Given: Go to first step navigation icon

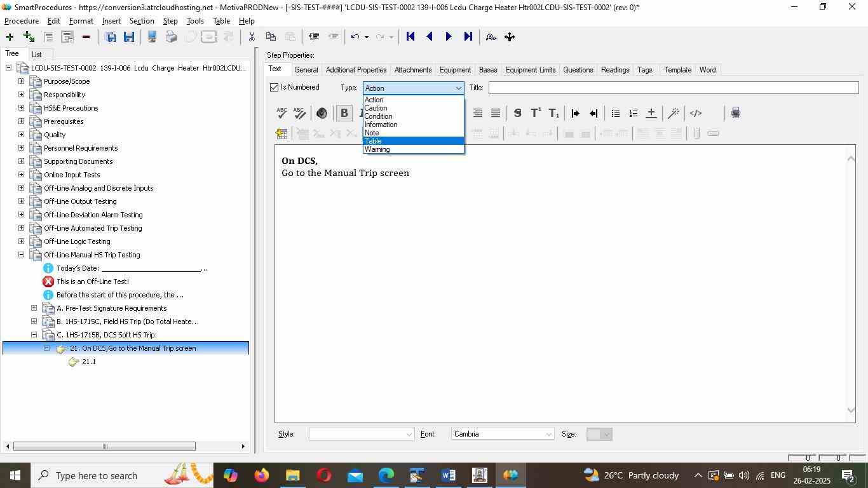Looking at the screenshot, I should pyautogui.click(x=410, y=37).
